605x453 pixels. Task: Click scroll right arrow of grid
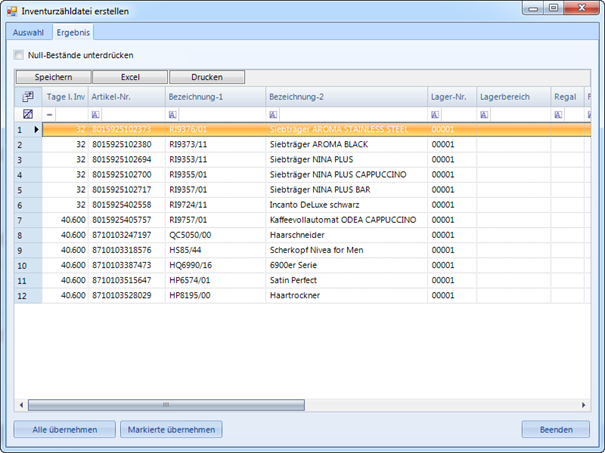pyautogui.click(x=583, y=405)
